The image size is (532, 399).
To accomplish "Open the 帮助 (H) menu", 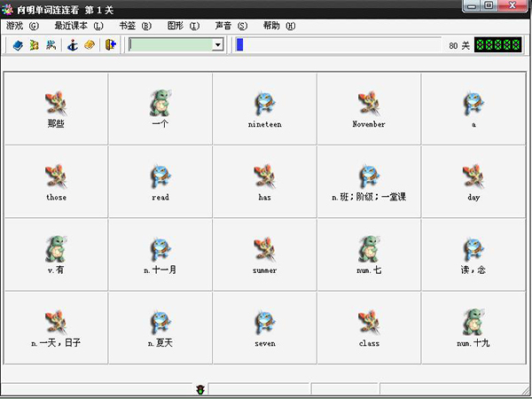I will pyautogui.click(x=279, y=26).
